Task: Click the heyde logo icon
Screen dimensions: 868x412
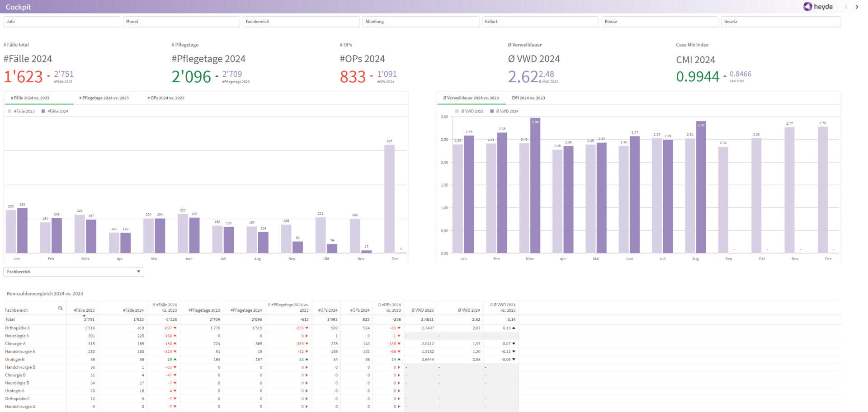Action: click(807, 7)
